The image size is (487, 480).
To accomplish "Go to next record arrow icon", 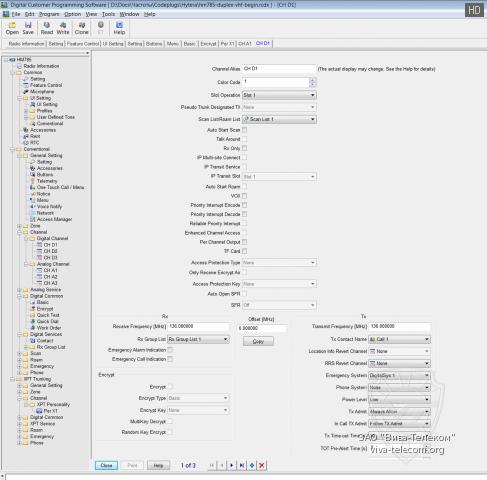I will tap(232, 465).
